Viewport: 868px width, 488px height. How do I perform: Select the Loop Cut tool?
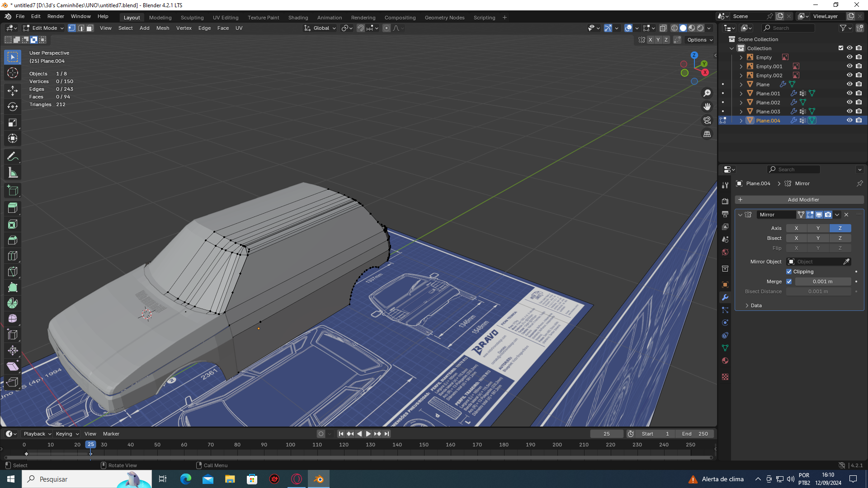coord(13,256)
